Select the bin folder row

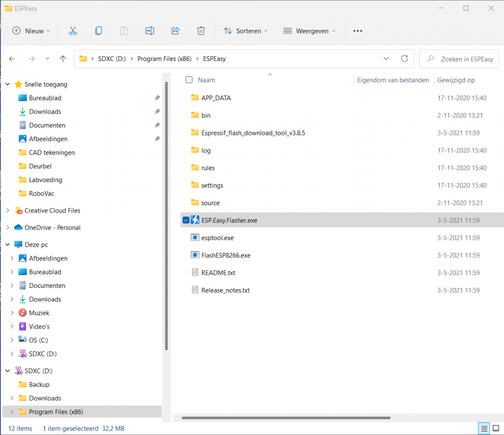point(342,115)
